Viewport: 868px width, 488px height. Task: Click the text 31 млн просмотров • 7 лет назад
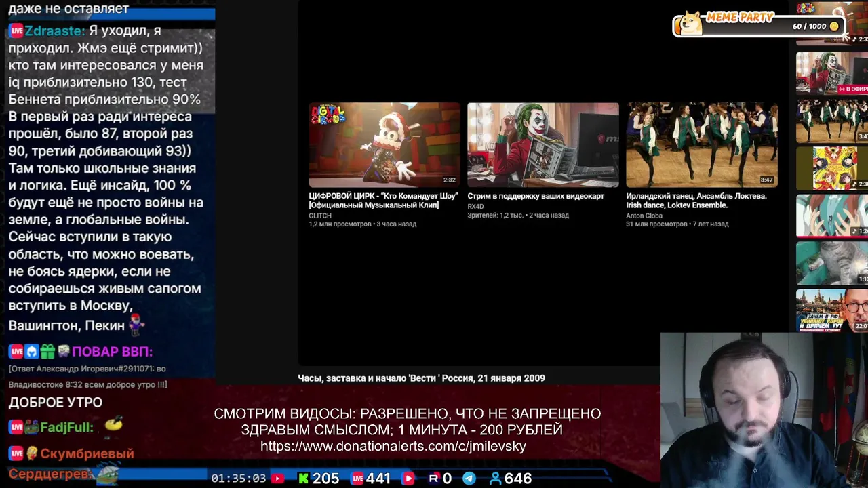pos(677,224)
